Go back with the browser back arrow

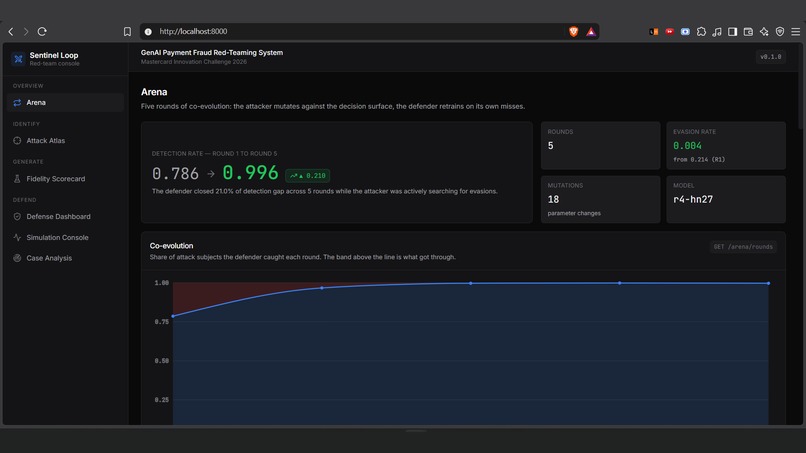[11, 31]
